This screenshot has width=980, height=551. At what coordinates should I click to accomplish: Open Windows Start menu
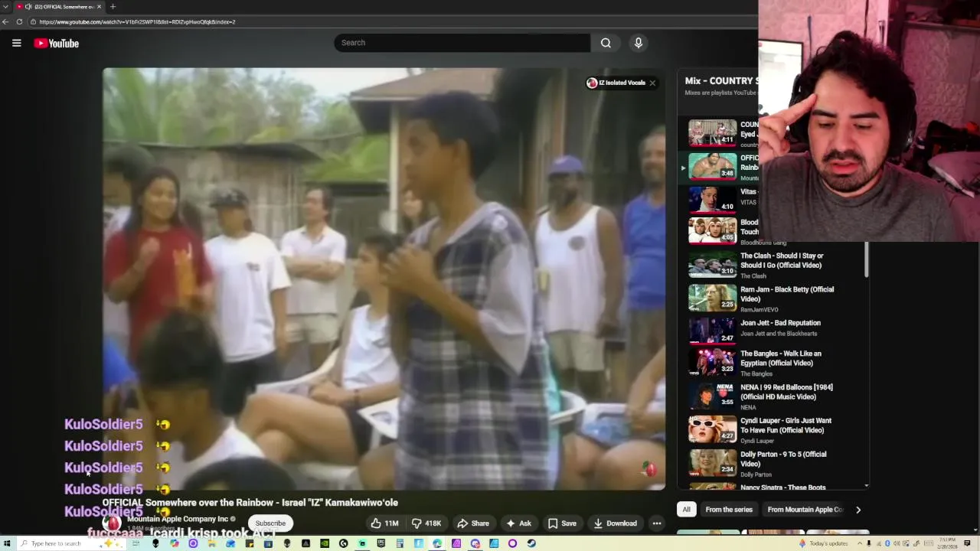[7, 543]
